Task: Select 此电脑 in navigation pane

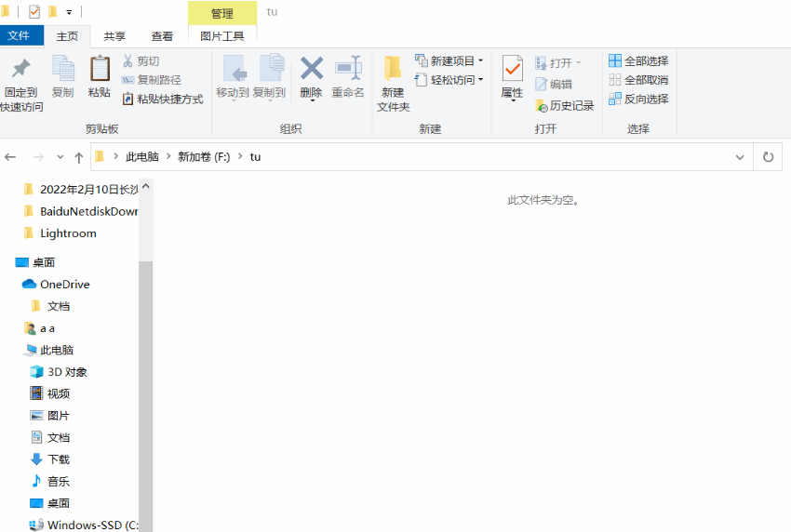Action: point(48,350)
